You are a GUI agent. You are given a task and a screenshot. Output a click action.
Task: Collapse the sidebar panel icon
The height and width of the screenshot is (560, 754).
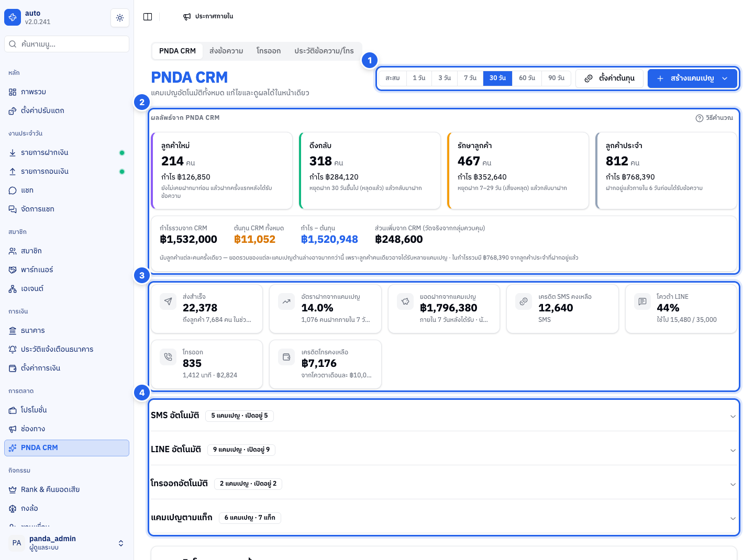coord(148,17)
